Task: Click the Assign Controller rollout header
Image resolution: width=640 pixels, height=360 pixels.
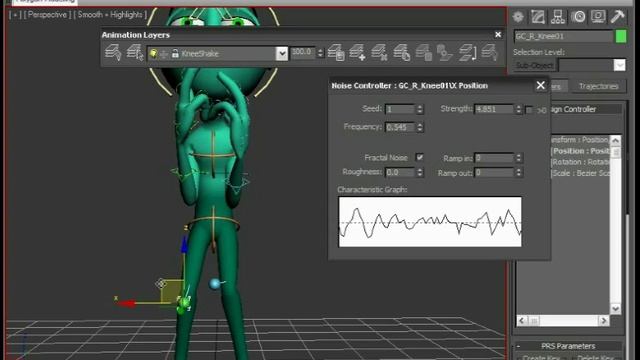Action: (586, 109)
